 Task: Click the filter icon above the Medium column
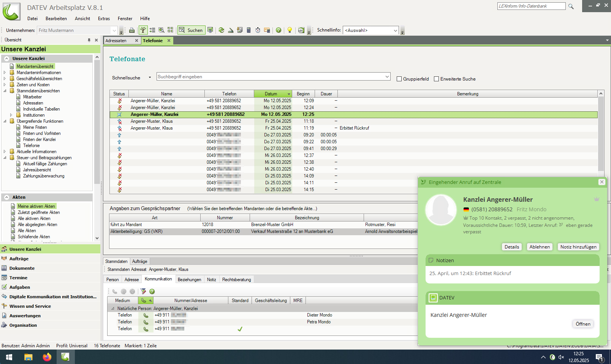pyautogui.click(x=143, y=291)
